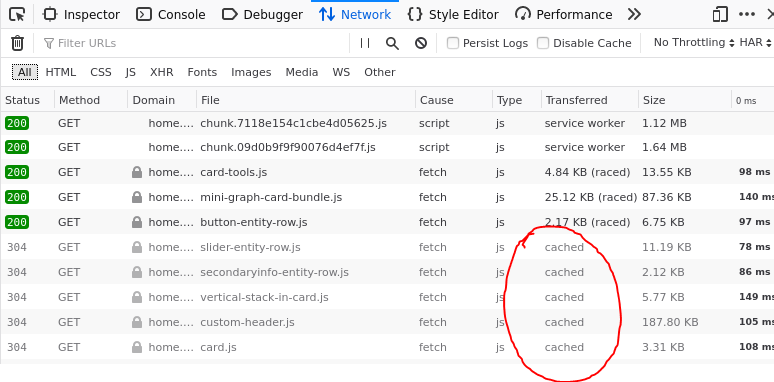Filter requests by XHR

pyautogui.click(x=162, y=73)
